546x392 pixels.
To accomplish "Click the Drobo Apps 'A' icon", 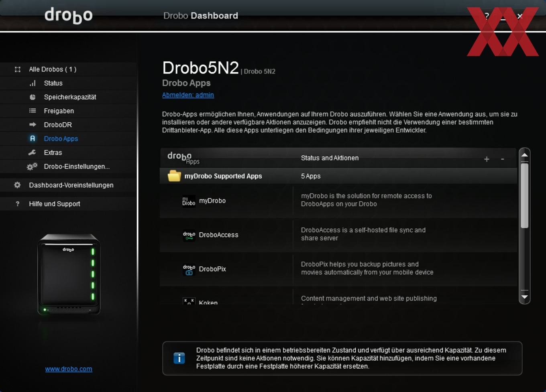I will [33, 138].
